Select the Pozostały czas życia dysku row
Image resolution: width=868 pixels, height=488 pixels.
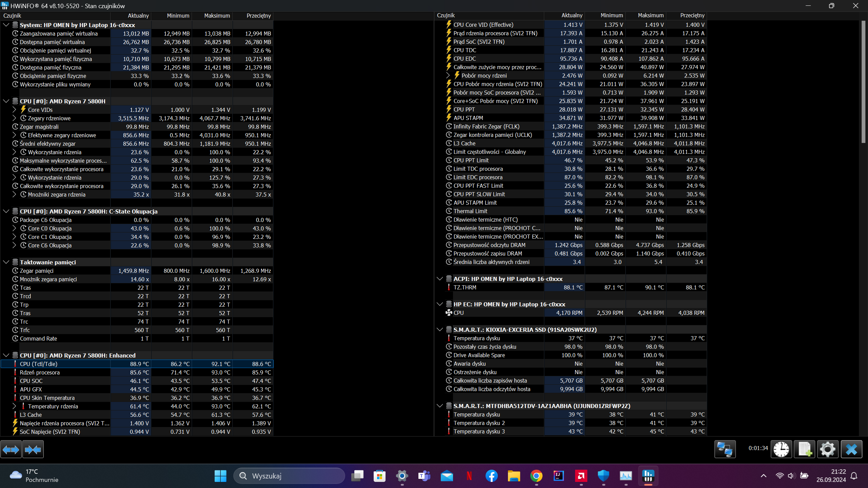571,347
